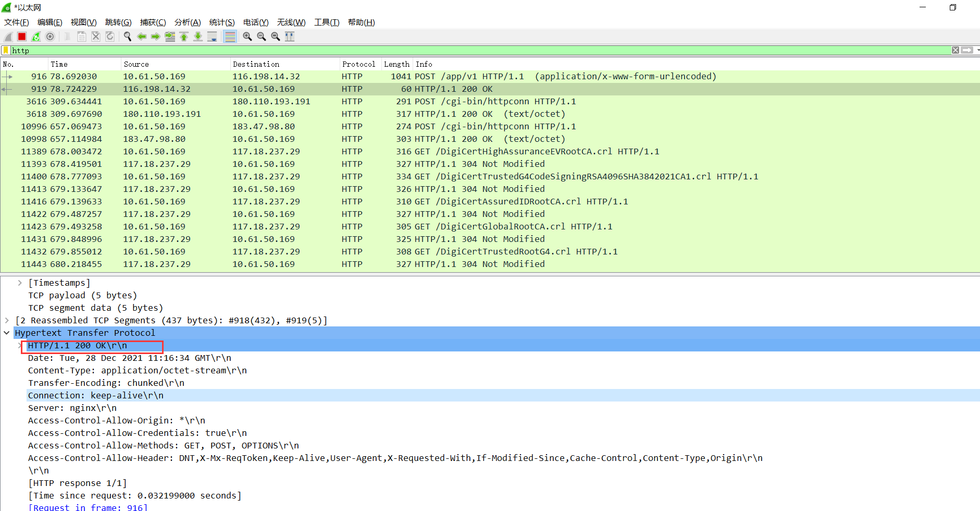Sort by the Protocol column header

coord(360,64)
